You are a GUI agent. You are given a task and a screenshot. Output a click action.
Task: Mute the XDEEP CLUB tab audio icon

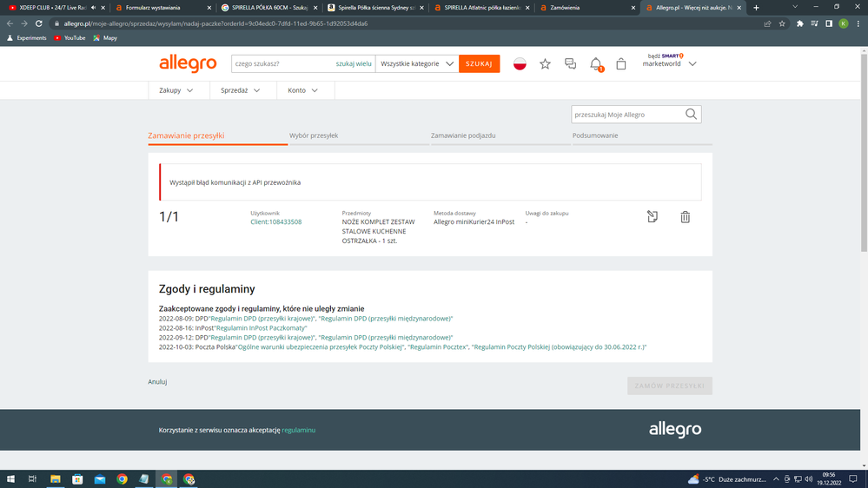pyautogui.click(x=93, y=8)
